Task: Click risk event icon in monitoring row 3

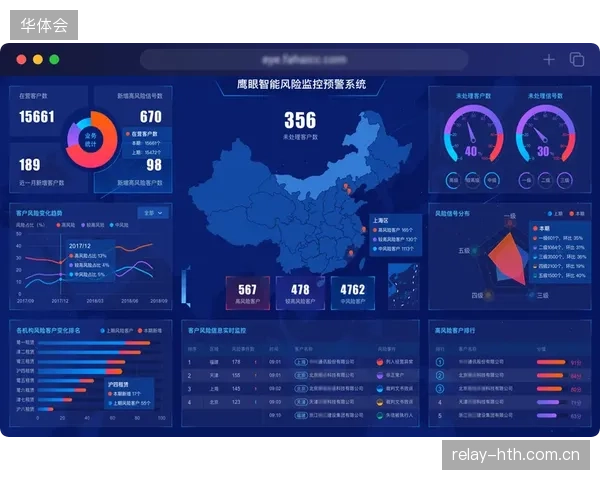Action: pyautogui.click(x=380, y=389)
